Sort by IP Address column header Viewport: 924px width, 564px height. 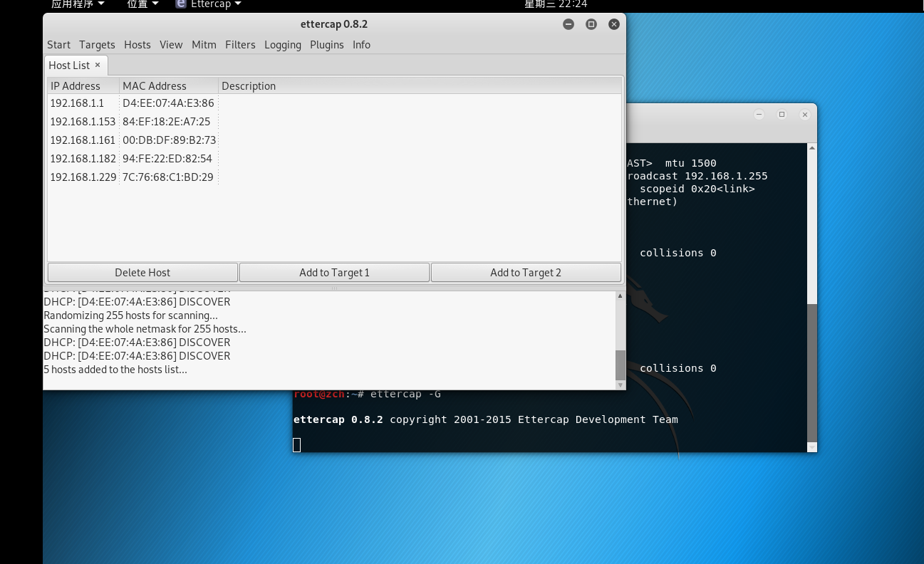coord(83,85)
